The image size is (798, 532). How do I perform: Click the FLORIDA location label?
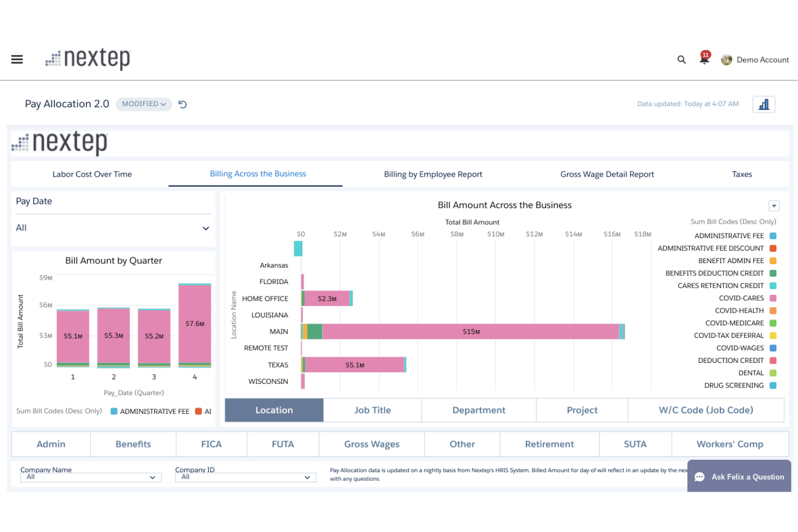[x=274, y=282]
